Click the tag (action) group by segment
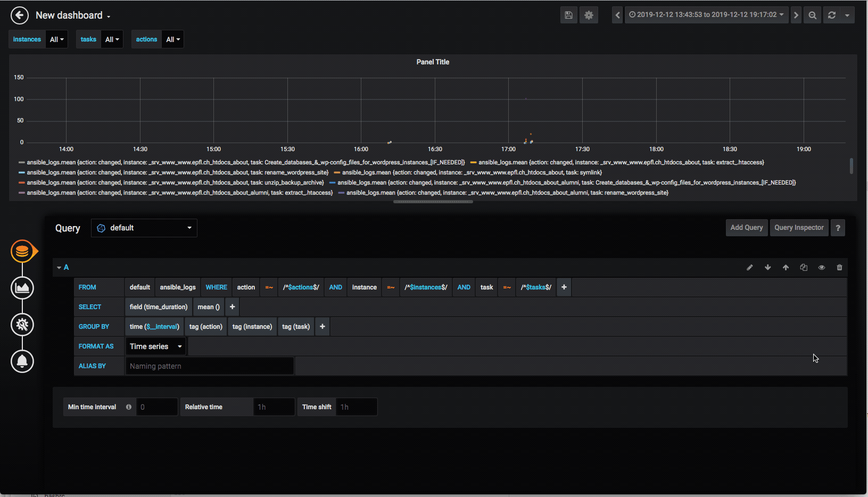This screenshot has width=868, height=497. click(206, 327)
